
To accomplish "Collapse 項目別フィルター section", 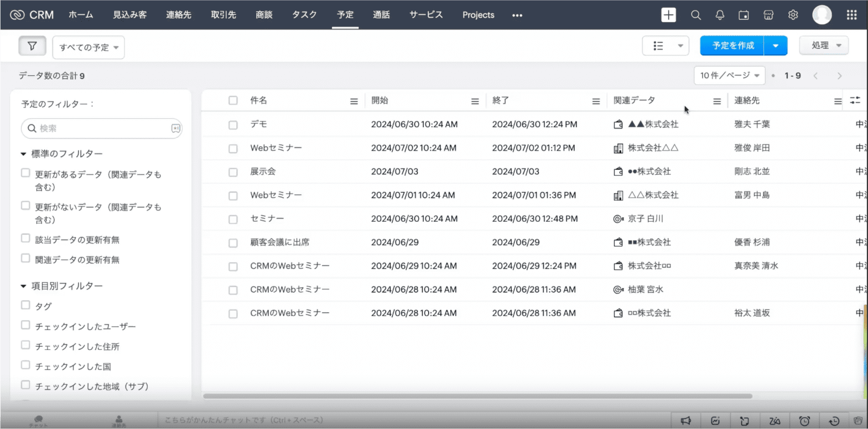I will click(23, 286).
